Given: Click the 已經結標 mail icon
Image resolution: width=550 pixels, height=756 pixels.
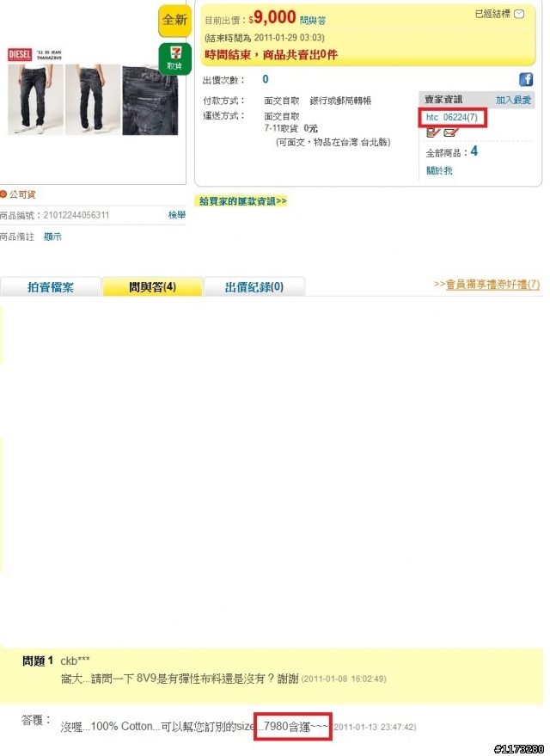Looking at the screenshot, I should pos(519,14).
